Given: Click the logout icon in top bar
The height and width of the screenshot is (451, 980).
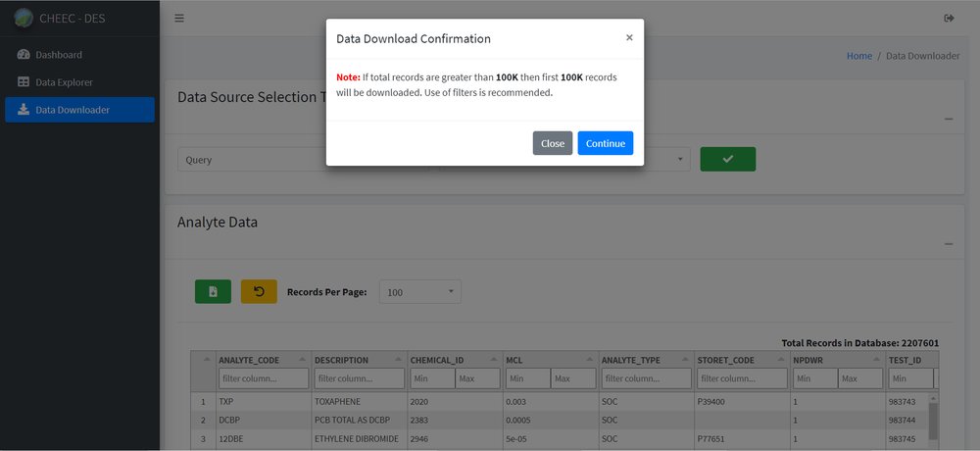Looking at the screenshot, I should click(x=949, y=18).
